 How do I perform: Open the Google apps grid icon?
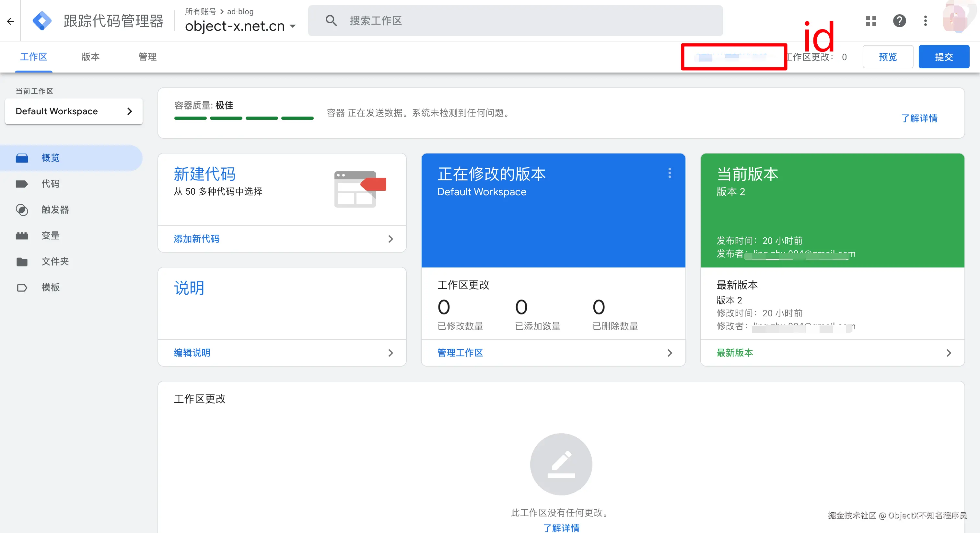tap(871, 21)
